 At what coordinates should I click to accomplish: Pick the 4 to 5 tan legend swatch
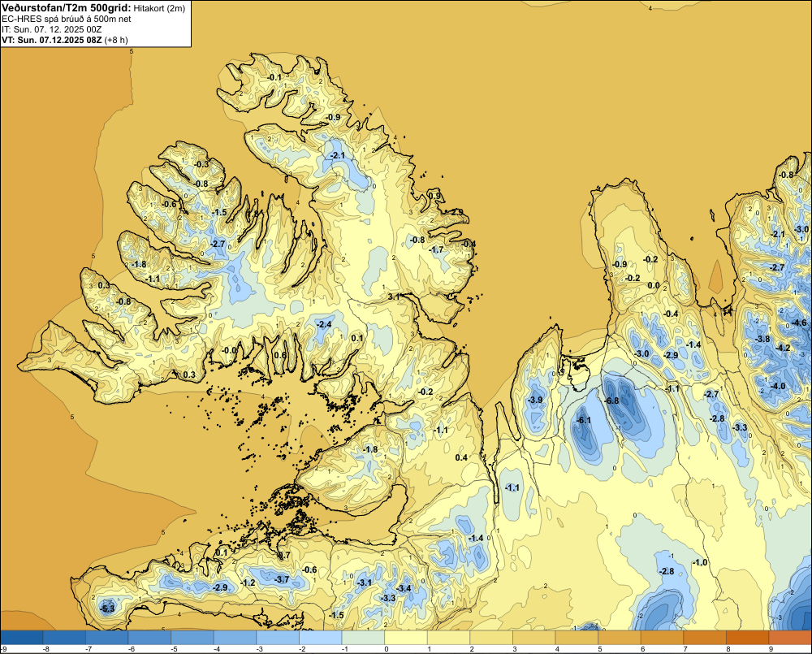tap(577, 637)
